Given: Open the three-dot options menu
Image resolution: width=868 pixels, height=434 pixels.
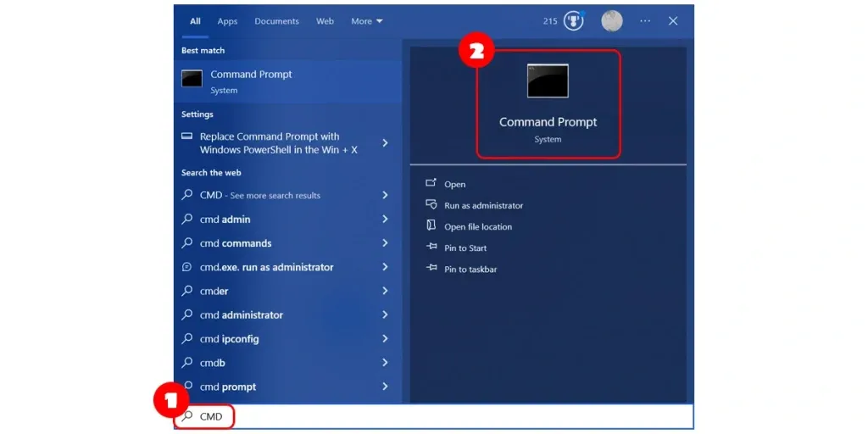Looking at the screenshot, I should (645, 21).
